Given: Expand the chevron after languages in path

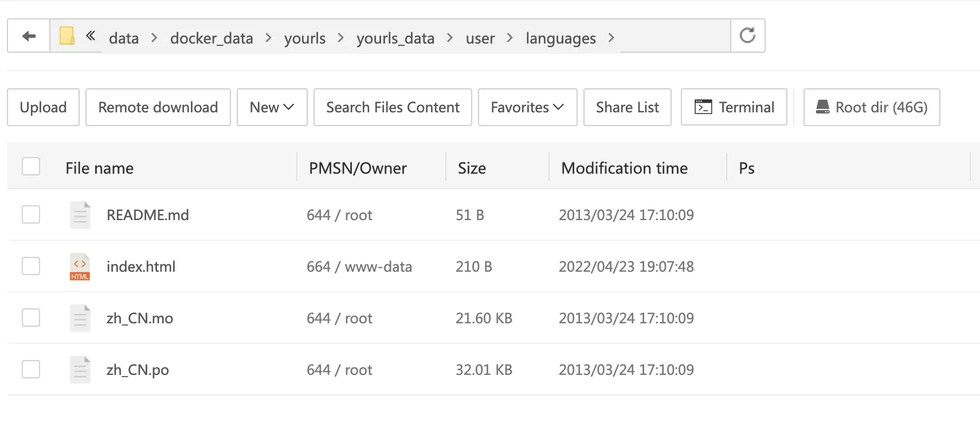Looking at the screenshot, I should coord(611,38).
